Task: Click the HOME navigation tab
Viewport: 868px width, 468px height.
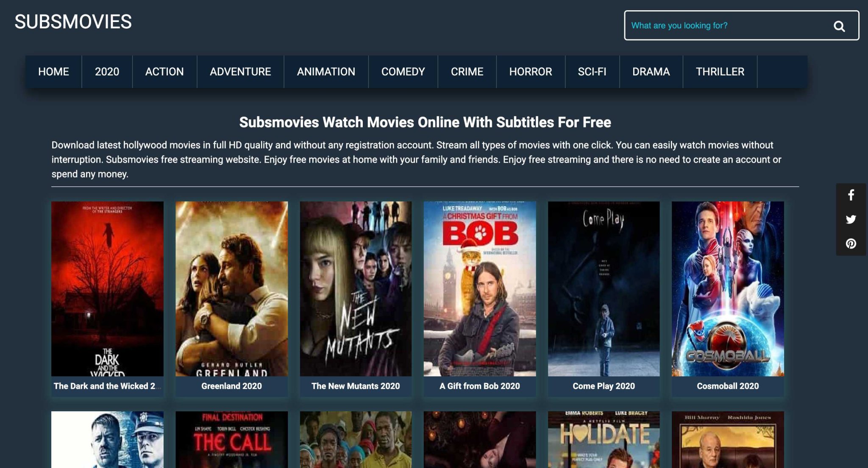Action: (53, 72)
